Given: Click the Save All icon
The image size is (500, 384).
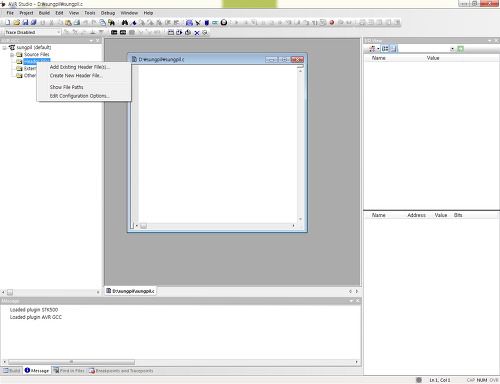Looking at the screenshot, I should click(x=34, y=22).
